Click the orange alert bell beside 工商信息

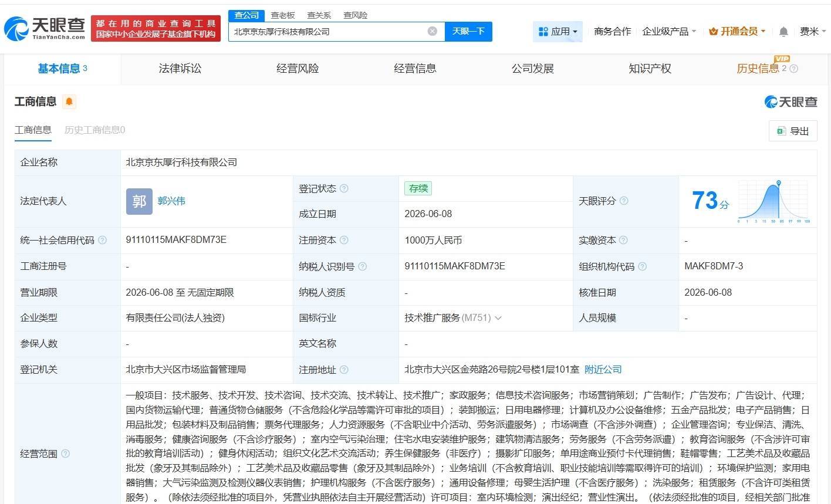click(x=69, y=102)
